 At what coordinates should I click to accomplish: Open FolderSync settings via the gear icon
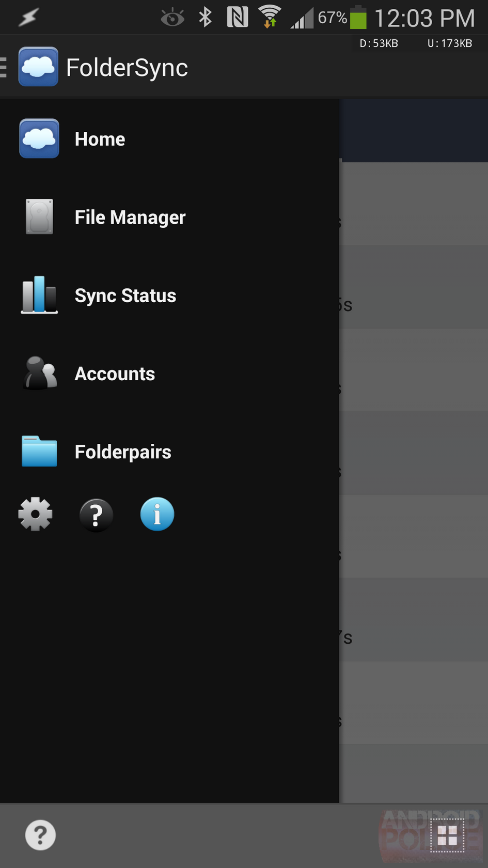tap(35, 514)
